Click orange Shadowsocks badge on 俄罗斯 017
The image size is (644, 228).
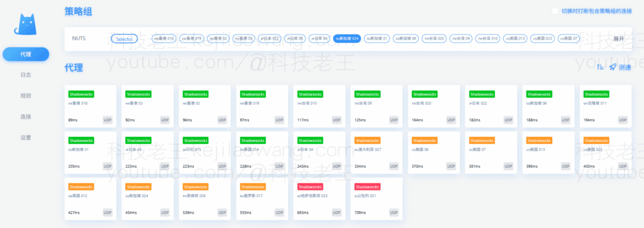(x=253, y=187)
